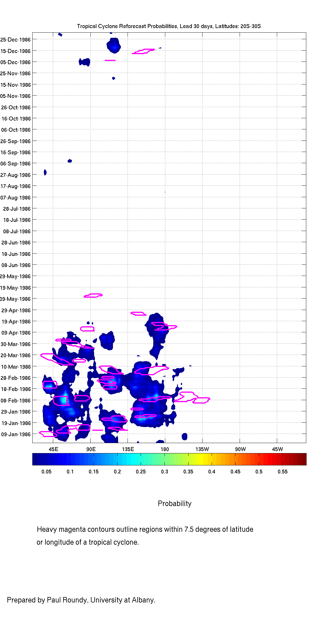Viewport: 322px width, 644px height.
Task: Click the 17-Aug-1986 date label
Action: (15, 186)
